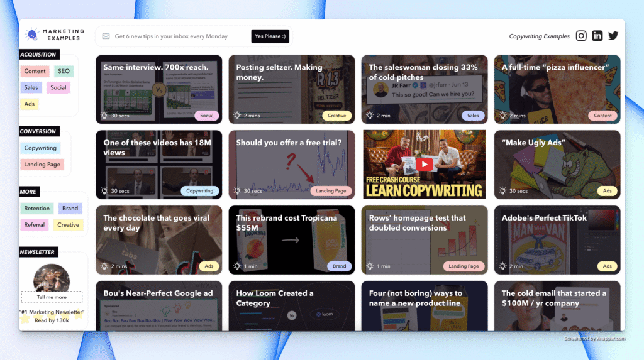The width and height of the screenshot is (644, 360).
Task: Click Social badge on 'Same interview' card
Action: [206, 116]
